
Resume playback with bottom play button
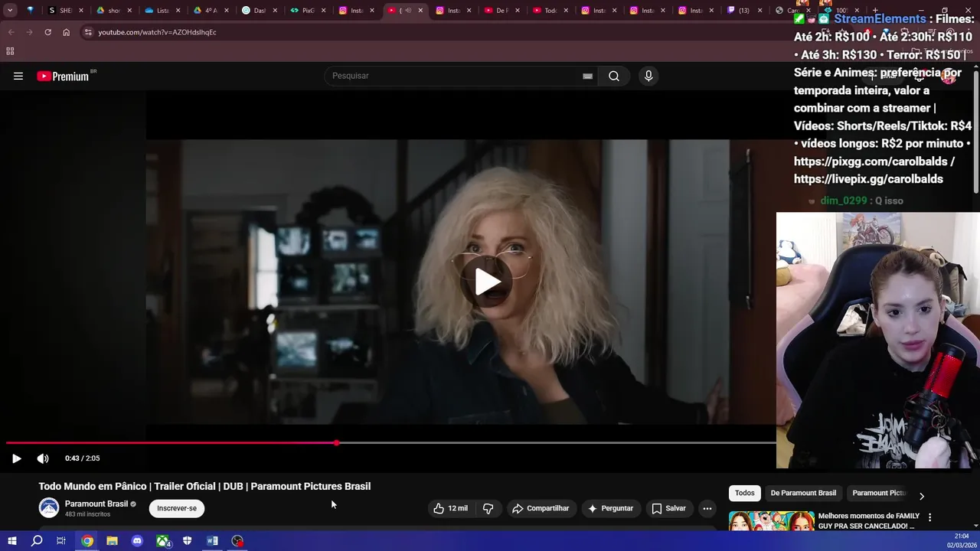click(16, 458)
